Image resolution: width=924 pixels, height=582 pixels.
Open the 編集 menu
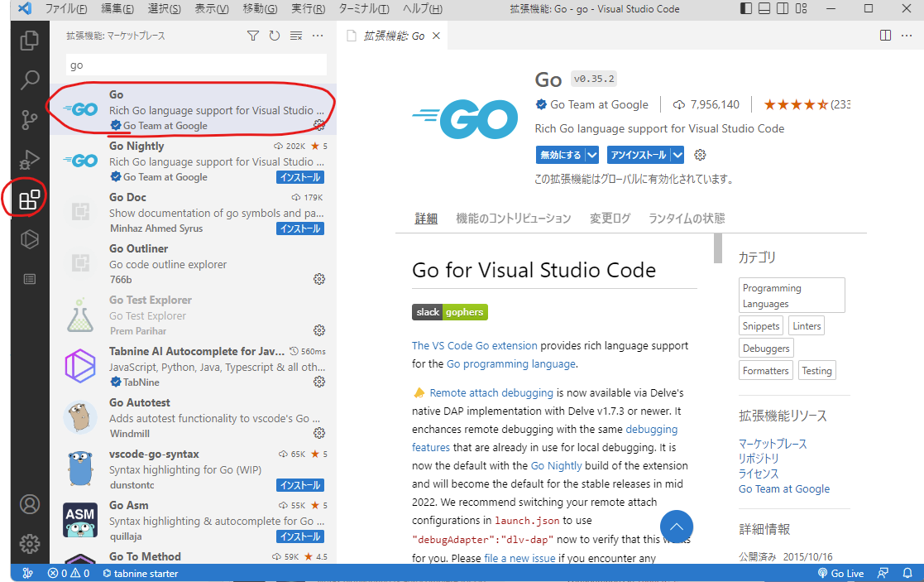117,9
